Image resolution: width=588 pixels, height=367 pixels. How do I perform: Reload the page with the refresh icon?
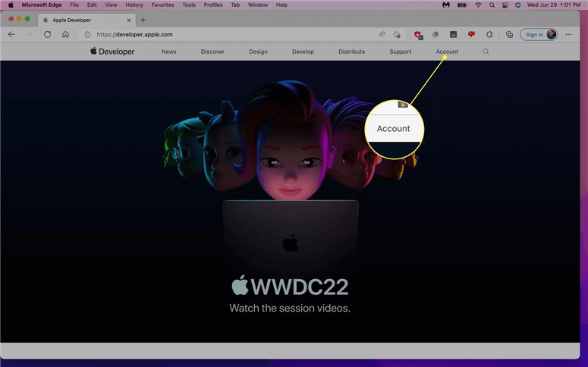[x=47, y=34]
